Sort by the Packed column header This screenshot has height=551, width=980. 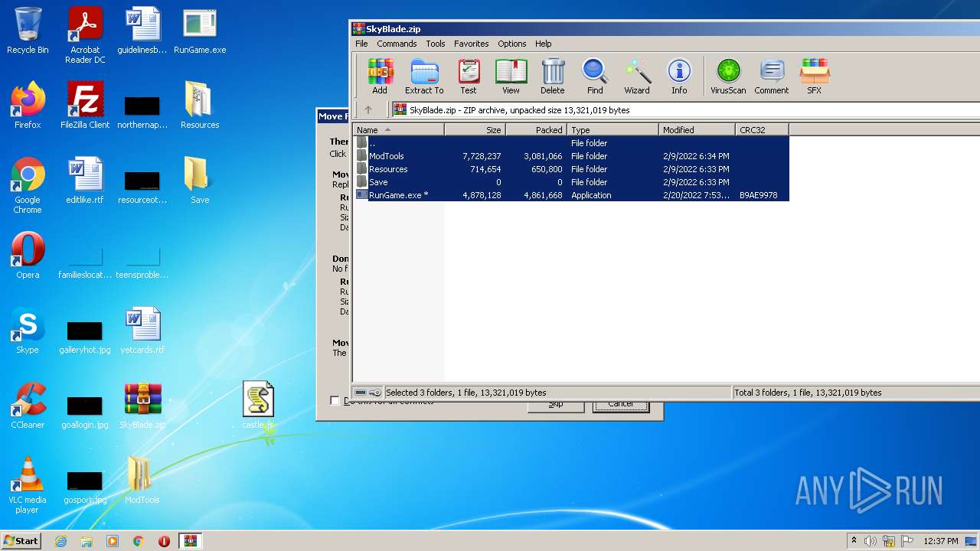[537, 130]
